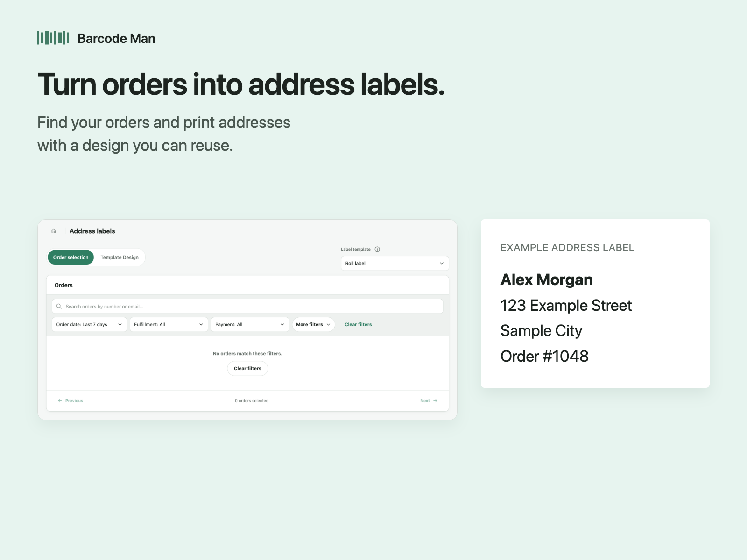Click the search magnifier icon
Image resolution: width=747 pixels, height=560 pixels.
59,307
